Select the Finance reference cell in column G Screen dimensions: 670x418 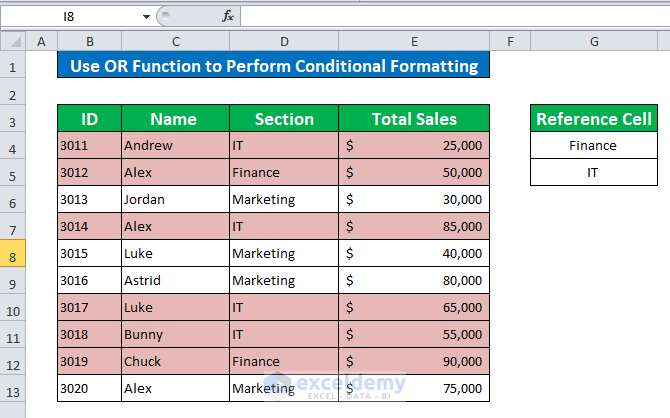[594, 146]
